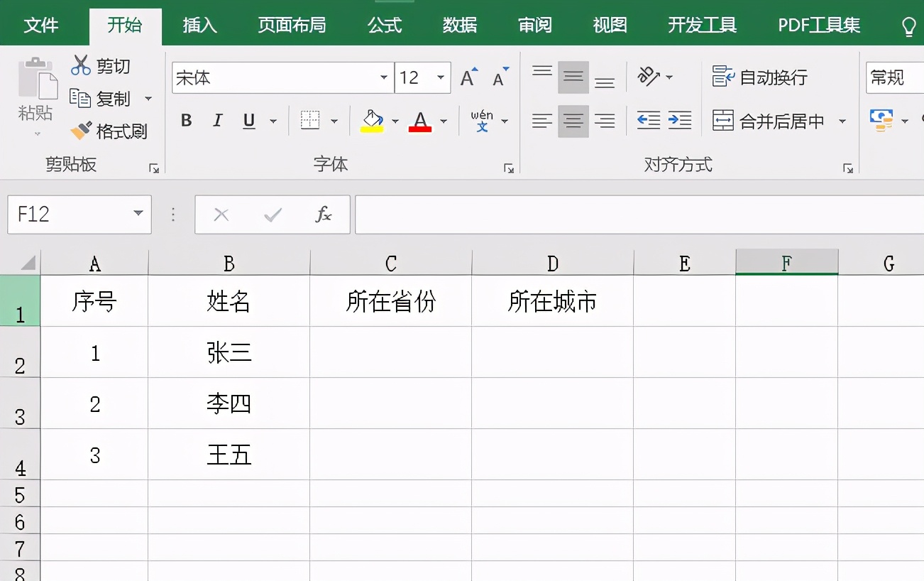This screenshot has height=581, width=924.
Task: Click the text orientation icon
Action: [649, 76]
